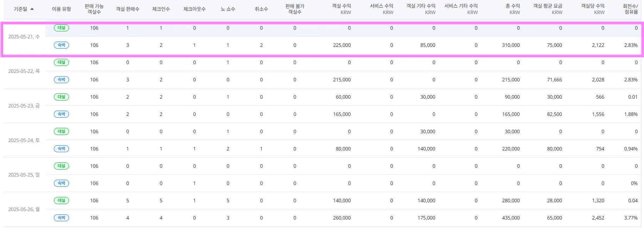Click the 대실 badge for 2025-05-26
This screenshot has width=644, height=228.
click(x=61, y=201)
